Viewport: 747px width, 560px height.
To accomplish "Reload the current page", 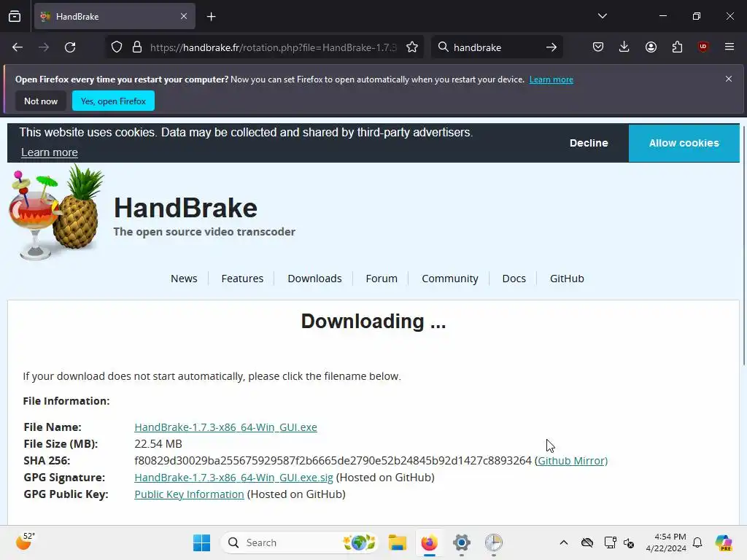I will (70, 47).
